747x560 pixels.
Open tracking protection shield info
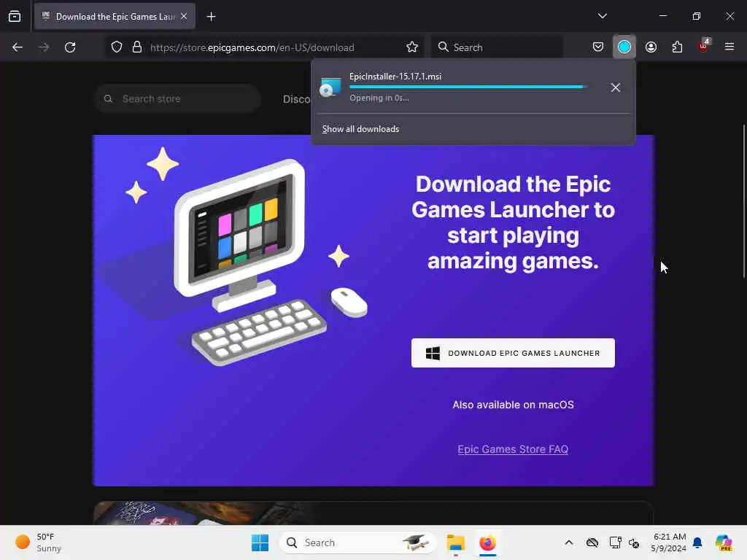(x=117, y=47)
